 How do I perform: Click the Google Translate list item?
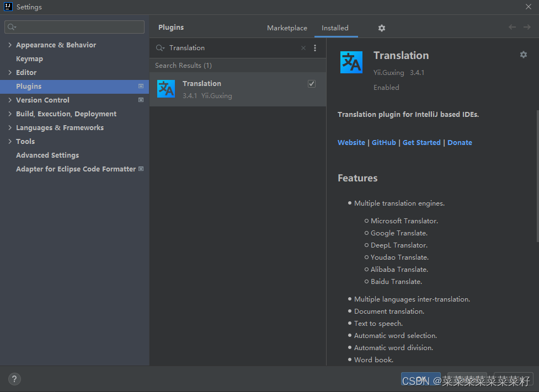[x=399, y=233]
